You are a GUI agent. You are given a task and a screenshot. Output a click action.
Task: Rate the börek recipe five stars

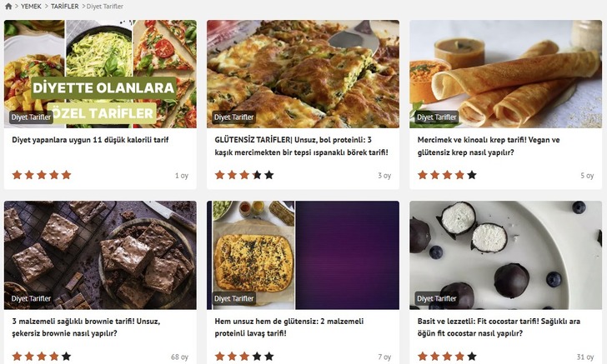point(269,175)
